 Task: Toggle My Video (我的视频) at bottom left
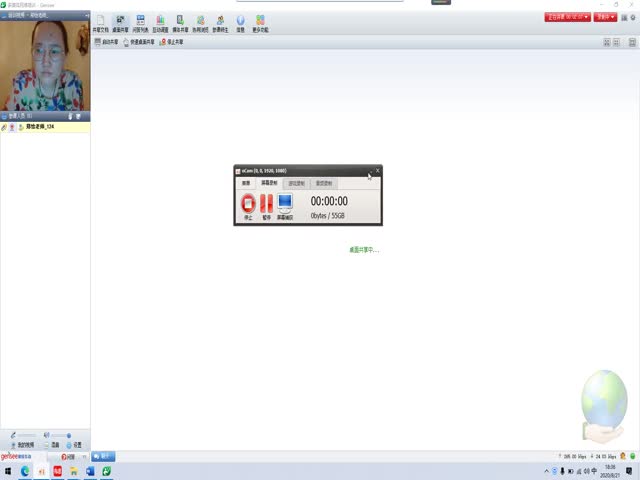click(23, 444)
